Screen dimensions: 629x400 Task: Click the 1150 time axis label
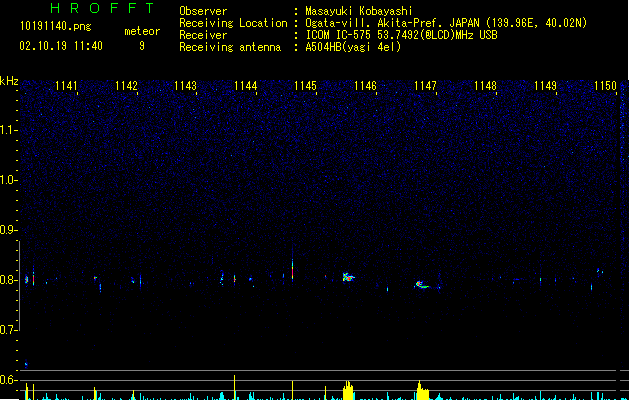coord(605,86)
